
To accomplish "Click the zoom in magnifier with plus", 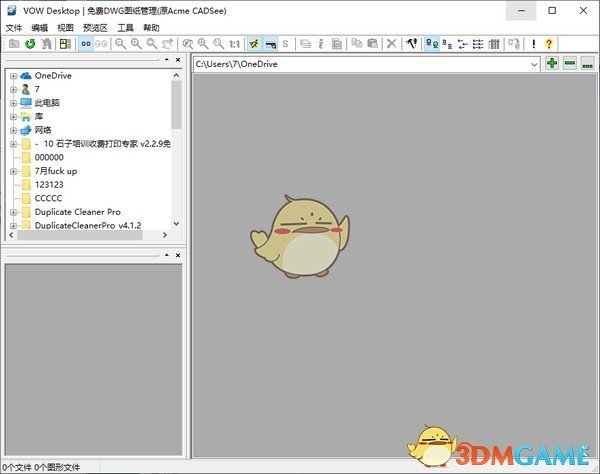I will 136,44.
